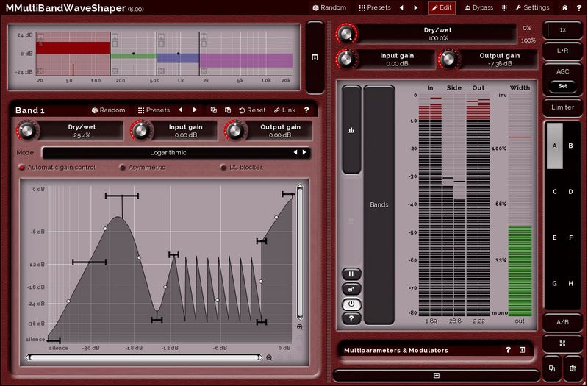This screenshot has width=588, height=386.
Task: Toggle the Edit mode button
Action: (442, 7)
